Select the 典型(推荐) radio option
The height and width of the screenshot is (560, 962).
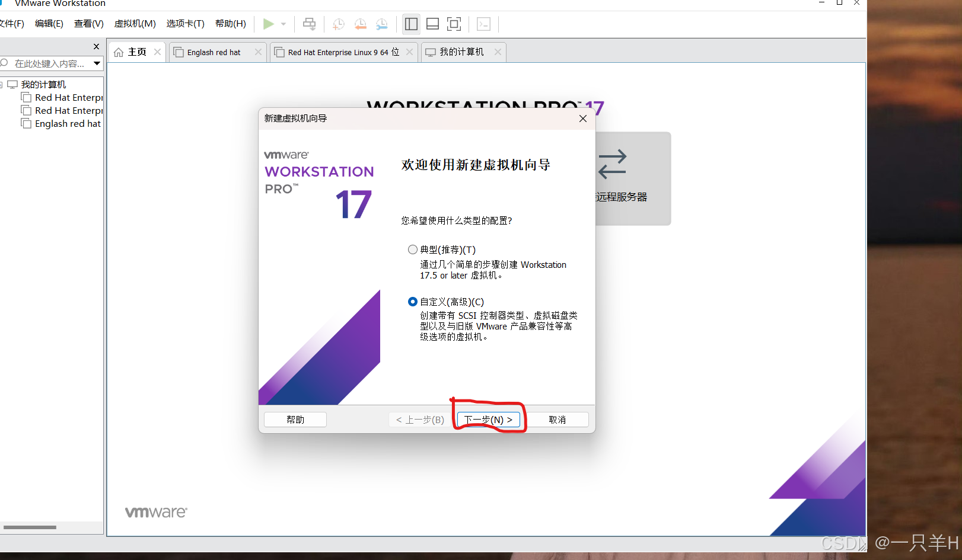(413, 249)
